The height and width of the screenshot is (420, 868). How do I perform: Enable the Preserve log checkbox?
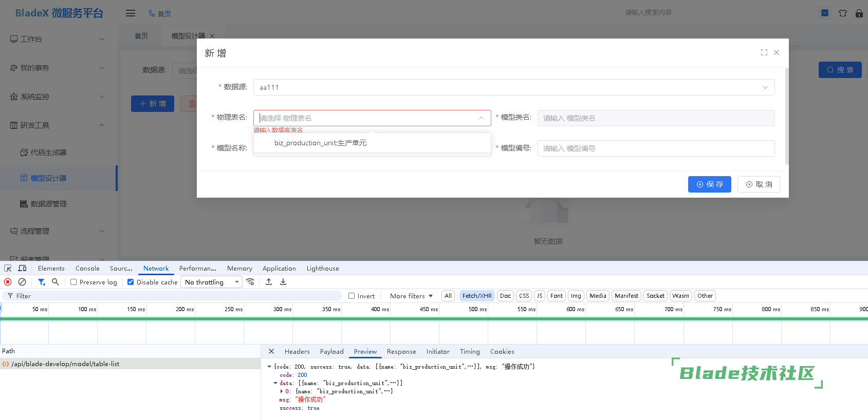click(x=73, y=282)
